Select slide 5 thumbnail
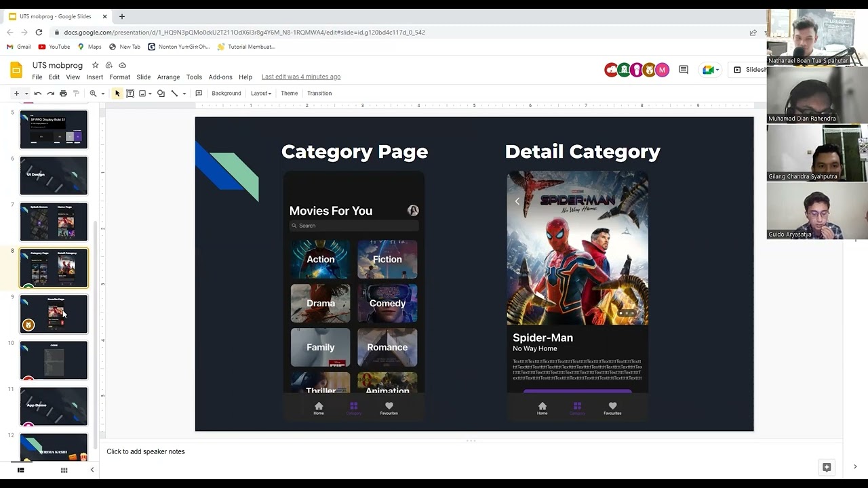This screenshot has height=488, width=868. coord(54,129)
